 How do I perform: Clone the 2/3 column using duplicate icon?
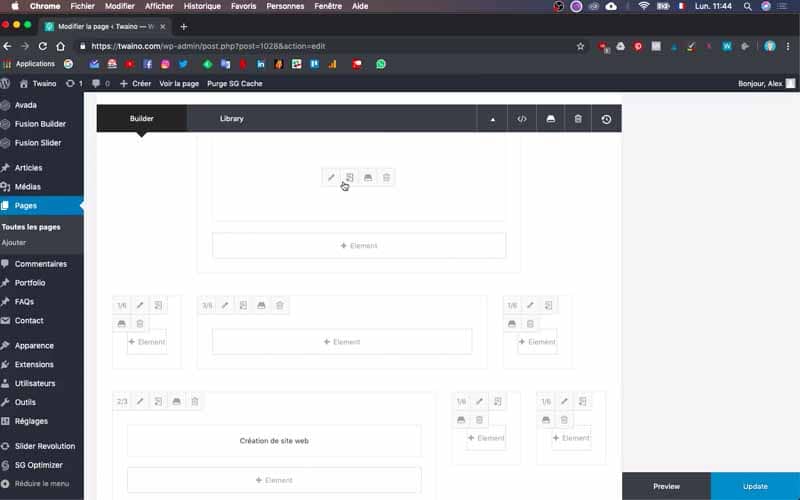point(158,402)
